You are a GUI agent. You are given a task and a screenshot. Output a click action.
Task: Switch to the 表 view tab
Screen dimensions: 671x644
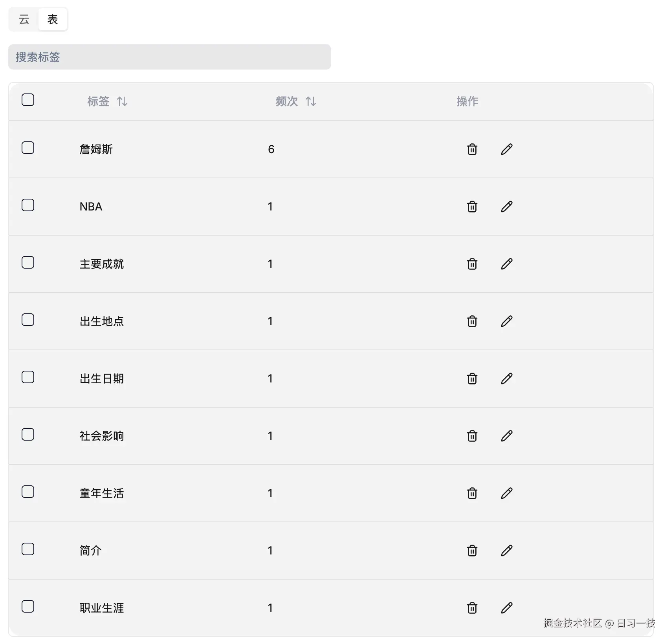click(53, 18)
